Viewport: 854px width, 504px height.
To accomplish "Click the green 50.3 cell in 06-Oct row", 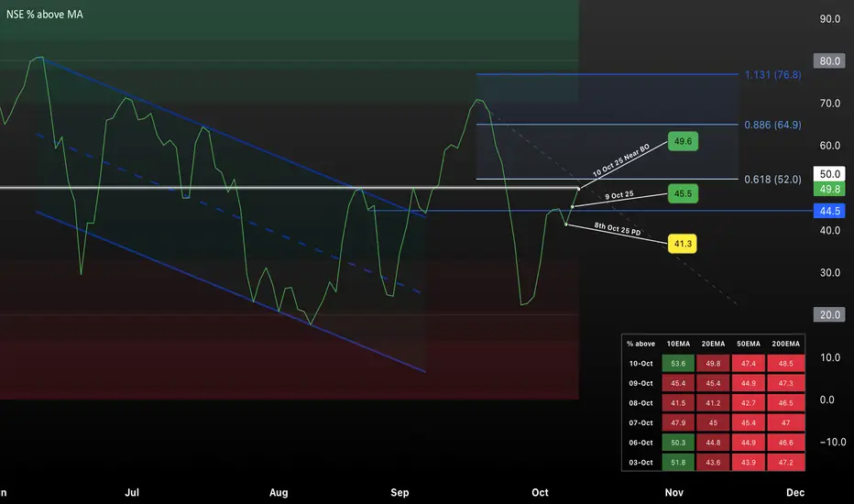I will pos(678,443).
